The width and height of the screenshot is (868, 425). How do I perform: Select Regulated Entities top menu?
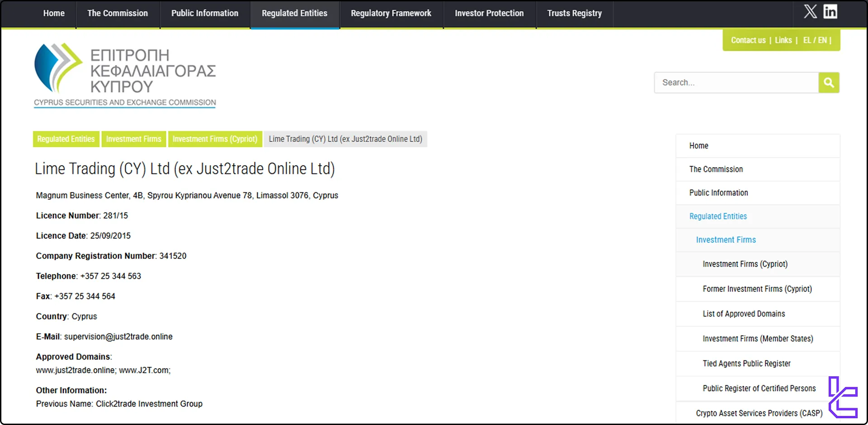pos(295,14)
